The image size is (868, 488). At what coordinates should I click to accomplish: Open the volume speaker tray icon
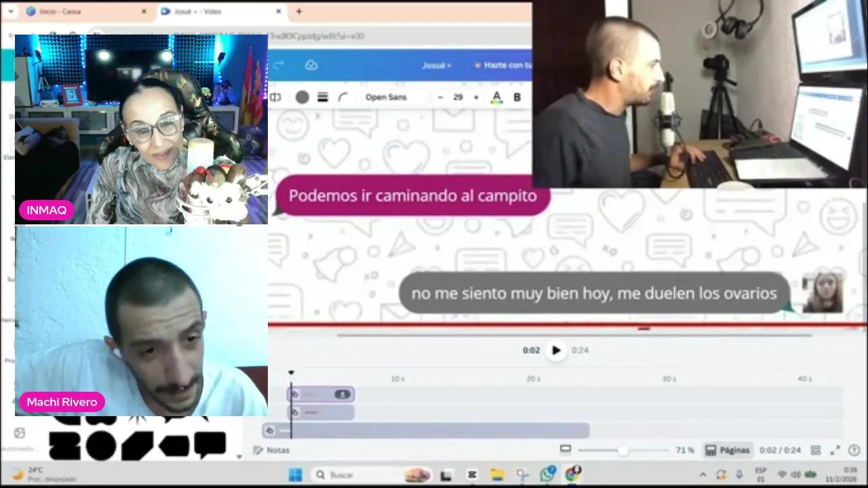click(x=796, y=474)
